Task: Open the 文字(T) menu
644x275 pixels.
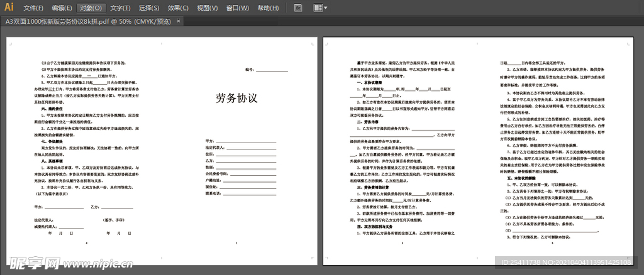Action: [119, 8]
